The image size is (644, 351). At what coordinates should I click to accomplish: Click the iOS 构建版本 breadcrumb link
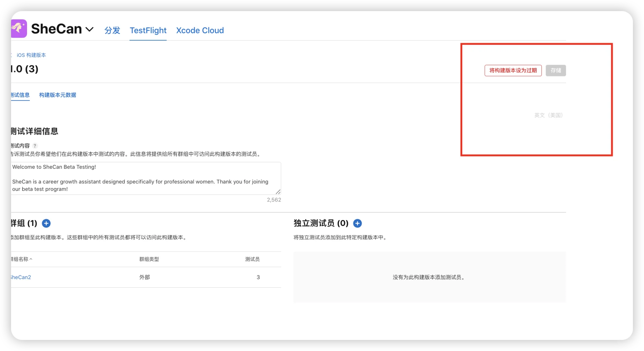(31, 55)
